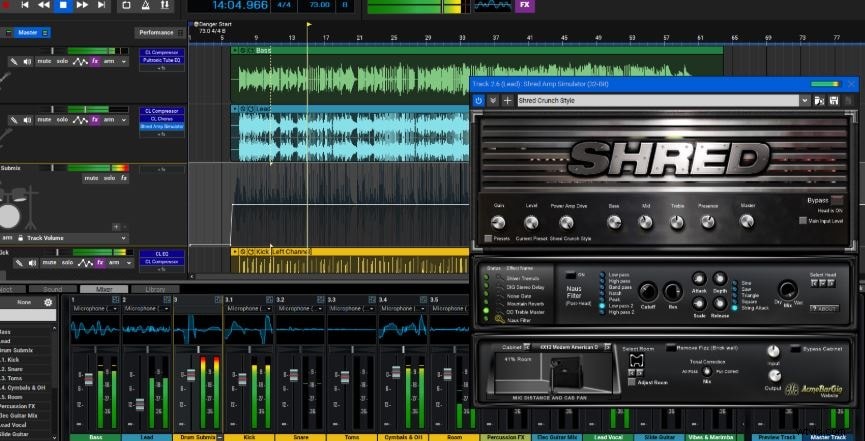The height and width of the screenshot is (441, 865).
Task: Click the loop mode icon in the transport
Action: (126, 5)
